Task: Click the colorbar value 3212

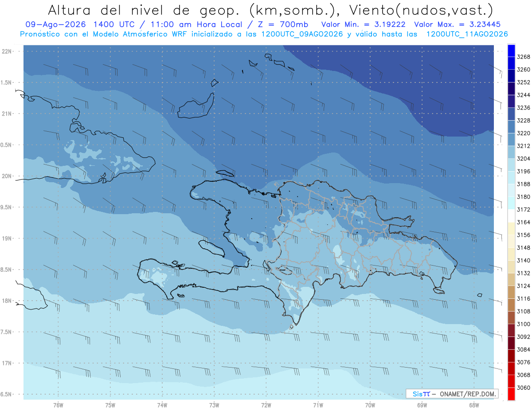Action: [523, 146]
